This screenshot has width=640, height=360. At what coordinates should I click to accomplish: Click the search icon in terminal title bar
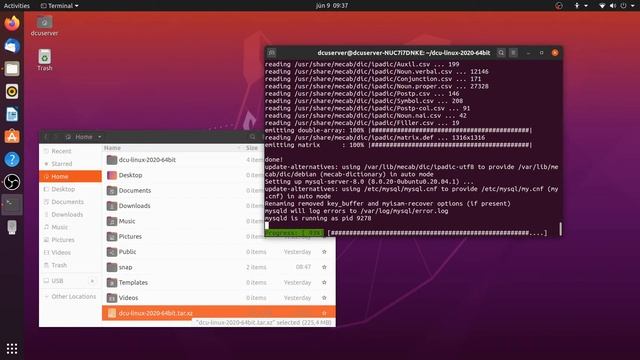[x=501, y=53]
